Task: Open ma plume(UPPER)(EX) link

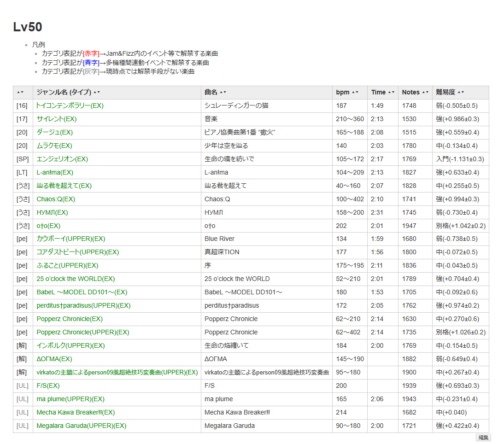Action: (70, 399)
